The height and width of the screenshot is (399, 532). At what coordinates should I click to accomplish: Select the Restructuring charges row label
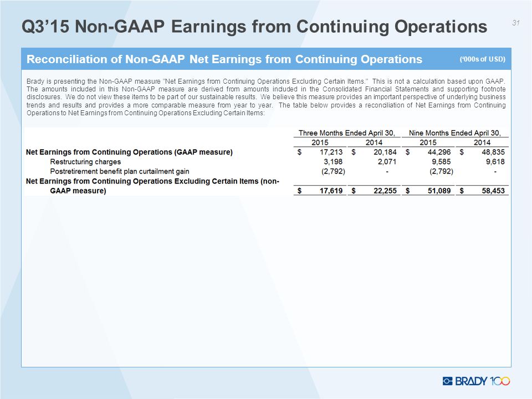click(x=85, y=162)
